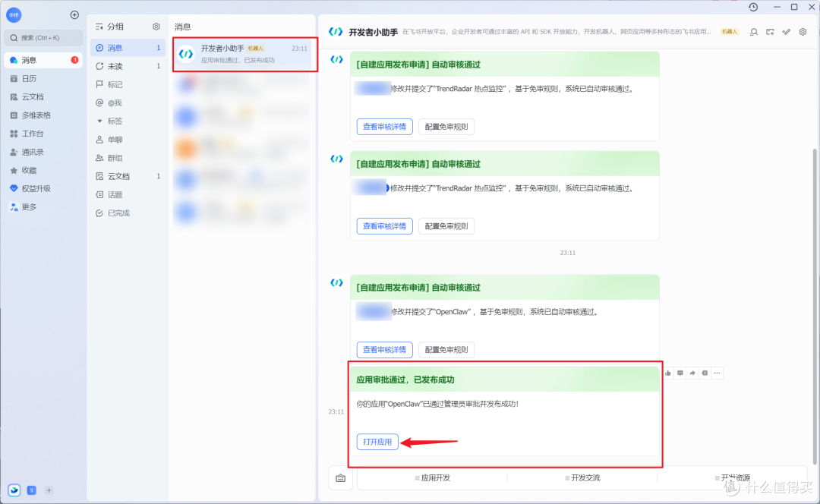The height and width of the screenshot is (504, 820).
Task: Click 查看审核详情 in the second TrendRadar card
Action: tap(384, 226)
